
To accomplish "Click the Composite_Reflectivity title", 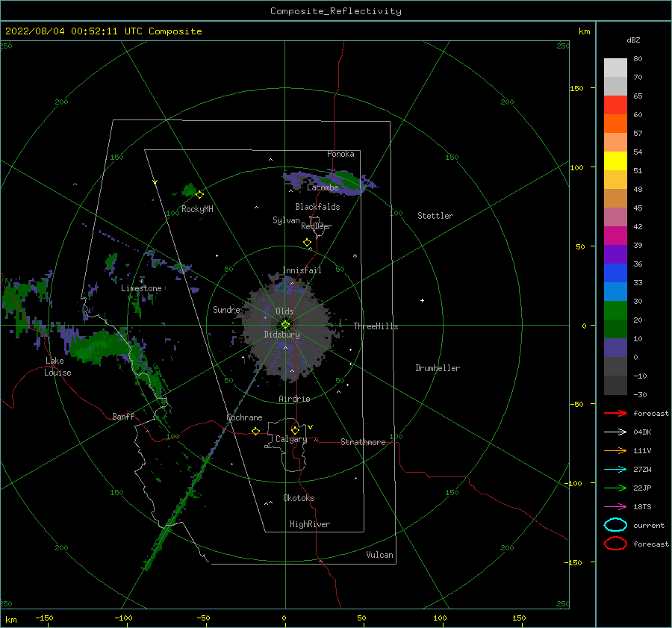I will click(x=336, y=11).
